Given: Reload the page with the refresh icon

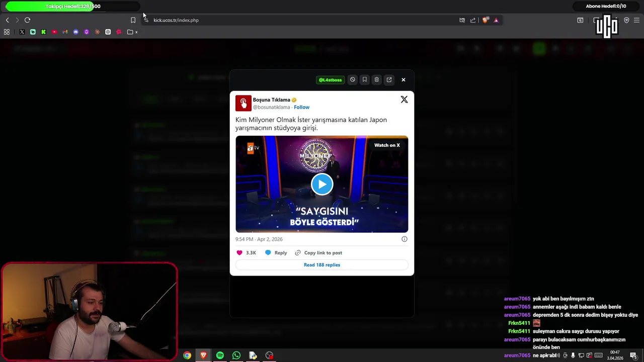Looking at the screenshot, I should point(27,20).
